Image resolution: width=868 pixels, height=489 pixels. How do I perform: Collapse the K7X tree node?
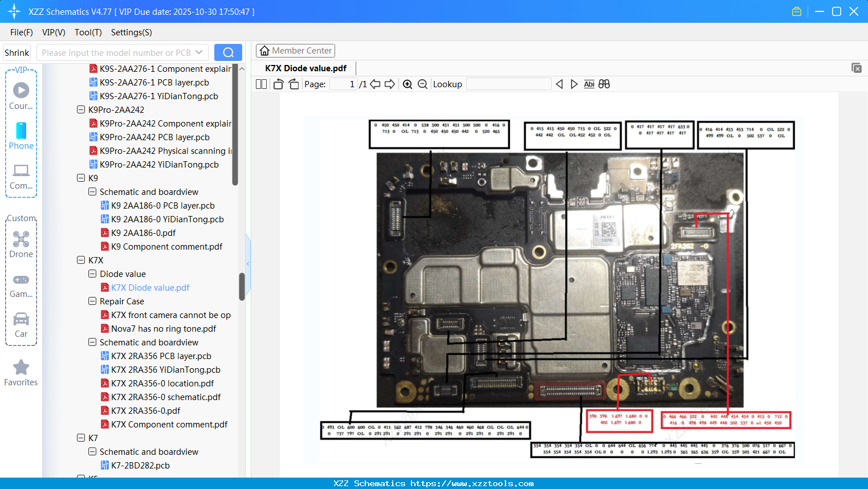(x=81, y=260)
